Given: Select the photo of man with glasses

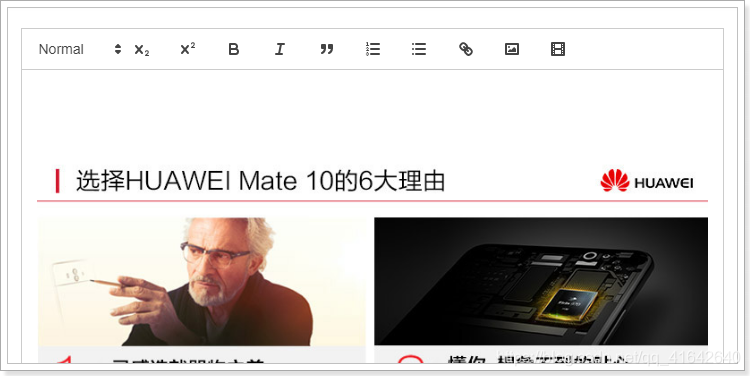Looking at the screenshot, I should (x=202, y=282).
